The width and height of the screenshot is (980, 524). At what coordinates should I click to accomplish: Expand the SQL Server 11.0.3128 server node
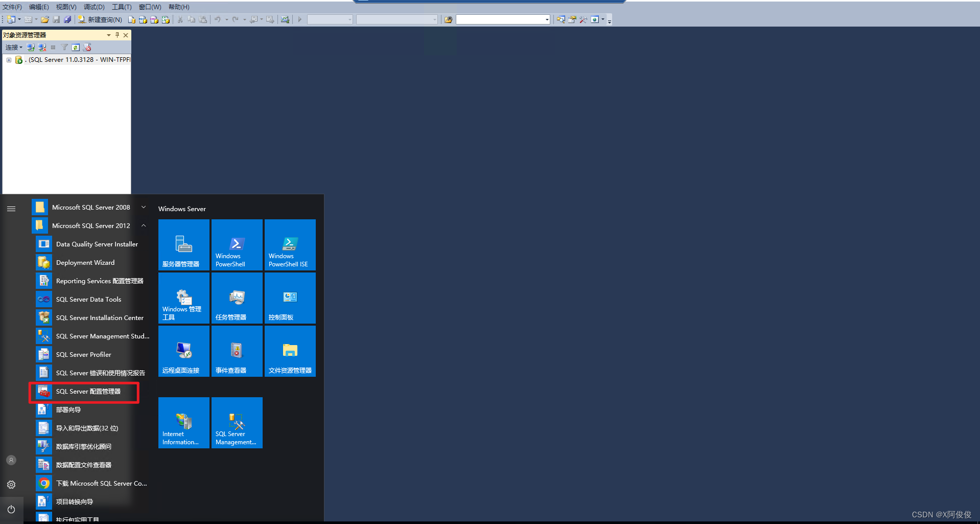coord(9,60)
